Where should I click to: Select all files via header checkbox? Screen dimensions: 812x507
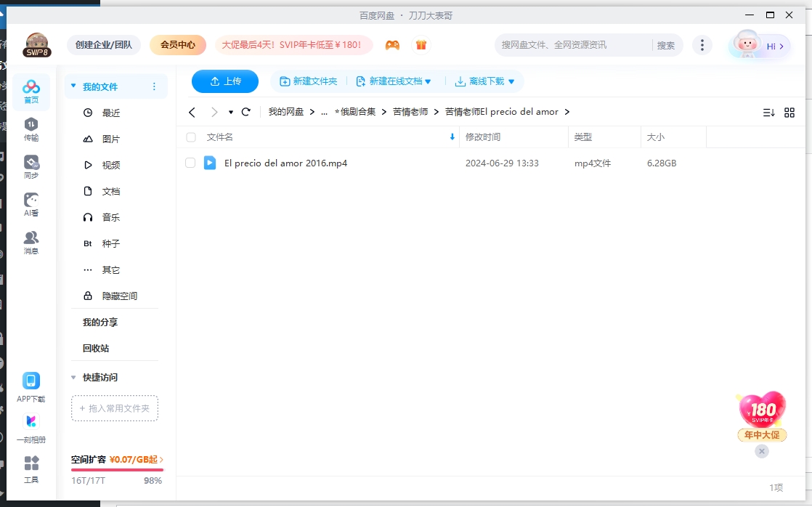190,137
